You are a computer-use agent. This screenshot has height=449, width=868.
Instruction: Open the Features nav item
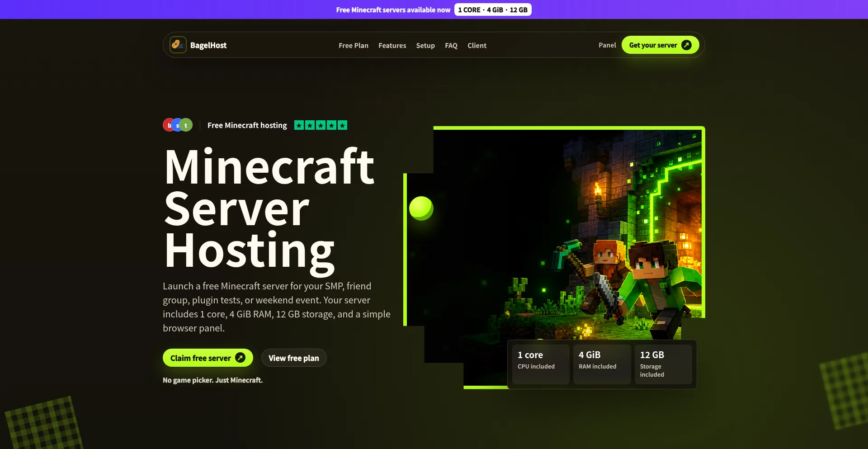point(392,45)
